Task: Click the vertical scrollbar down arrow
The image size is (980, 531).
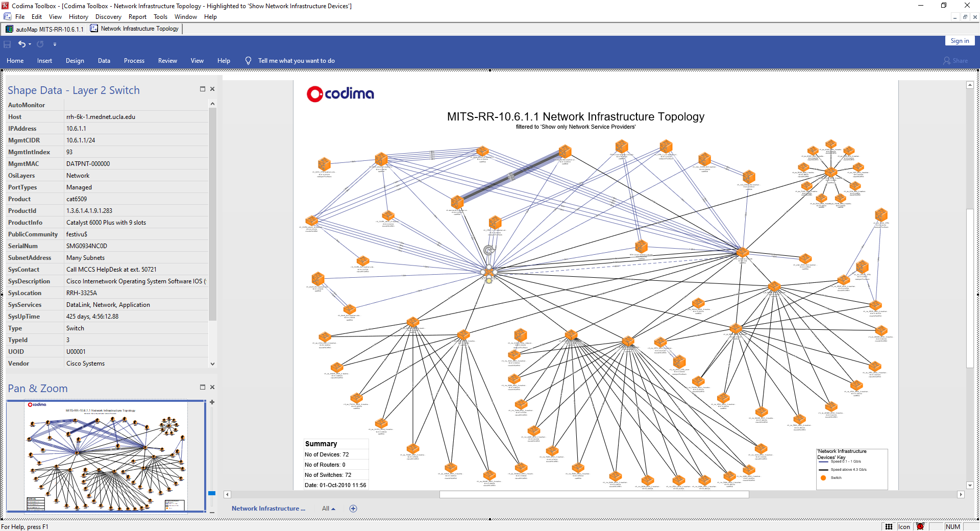Action: 970,485
